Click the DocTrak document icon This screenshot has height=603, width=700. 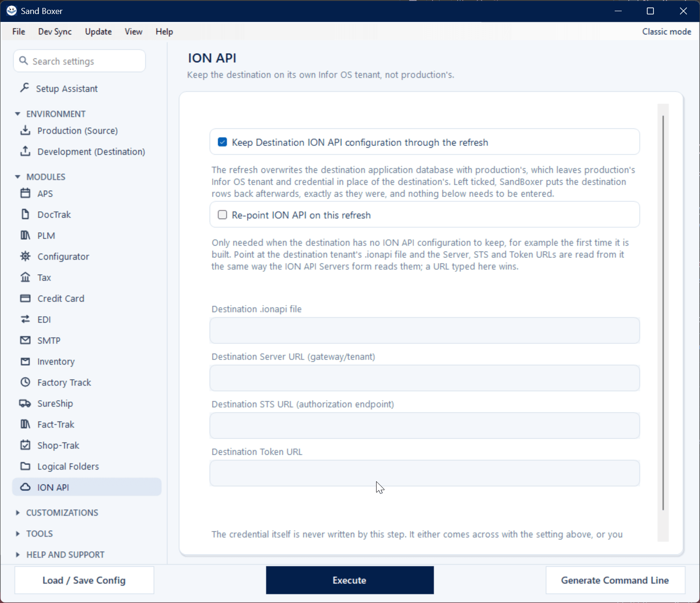(x=26, y=214)
